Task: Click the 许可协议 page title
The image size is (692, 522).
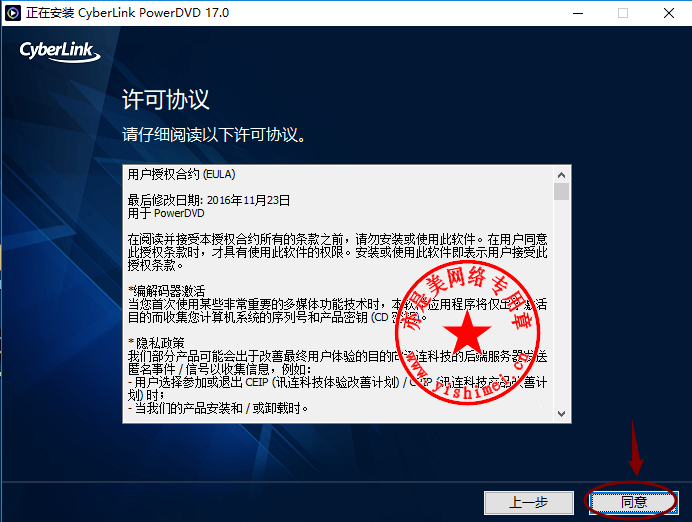Action: 165,99
